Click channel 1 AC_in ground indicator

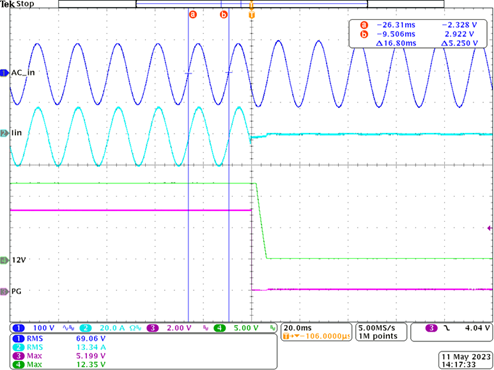click(x=4, y=73)
